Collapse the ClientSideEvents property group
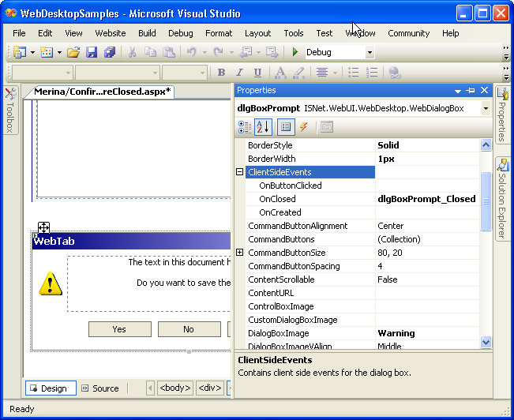 (239, 172)
